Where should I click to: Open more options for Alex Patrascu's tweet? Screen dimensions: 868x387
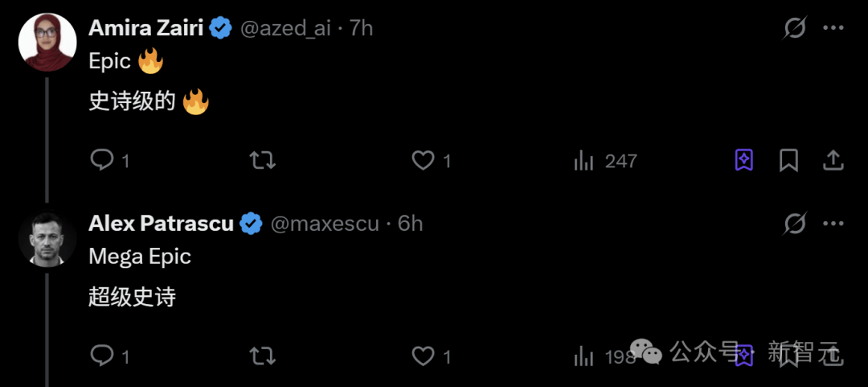coord(833,224)
